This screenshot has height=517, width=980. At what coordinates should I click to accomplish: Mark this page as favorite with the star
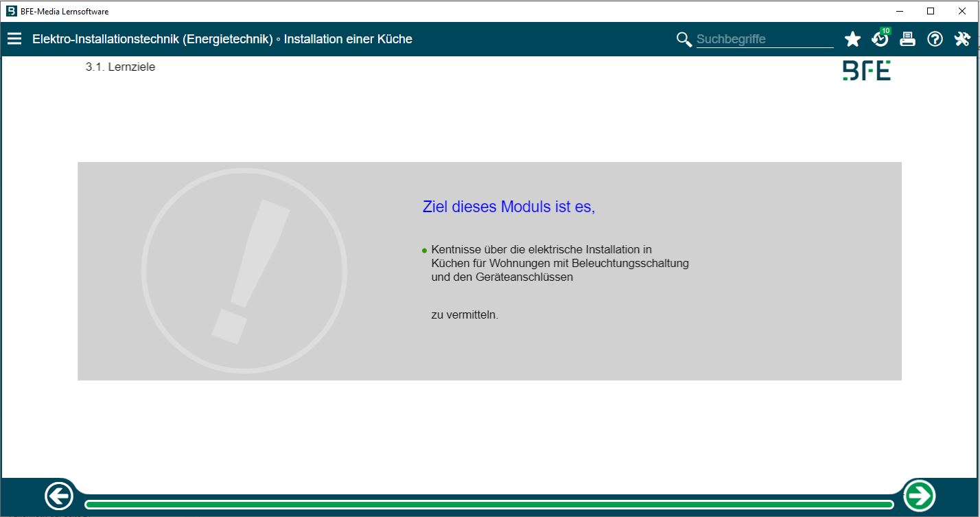coord(852,39)
